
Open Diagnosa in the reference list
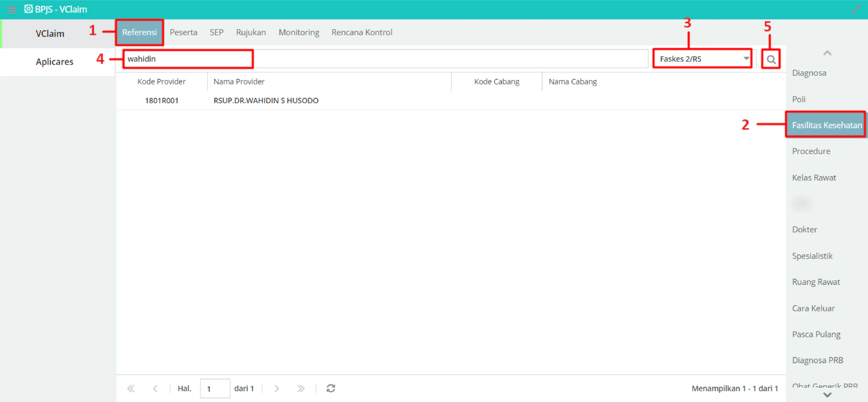point(809,73)
